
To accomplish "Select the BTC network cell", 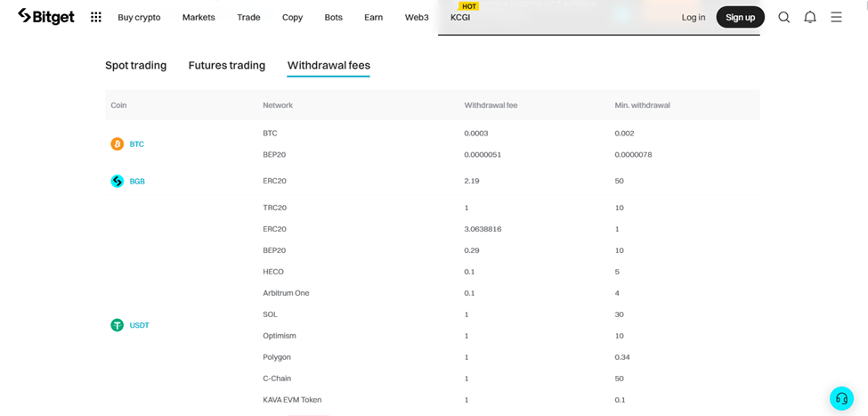I will point(270,134).
